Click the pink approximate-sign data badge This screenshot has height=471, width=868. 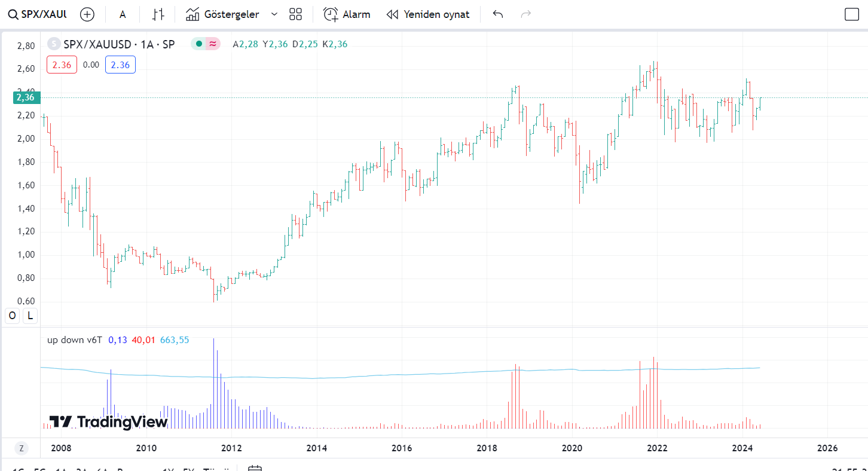[213, 44]
